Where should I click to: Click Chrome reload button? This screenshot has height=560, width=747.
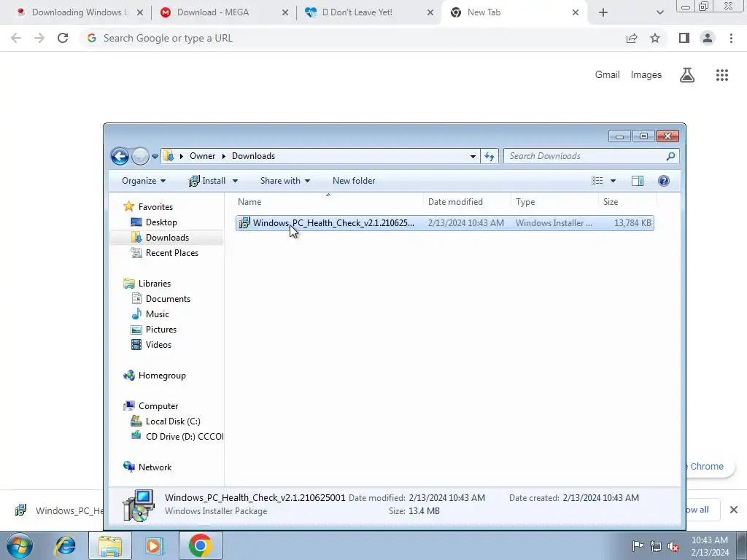click(x=63, y=38)
